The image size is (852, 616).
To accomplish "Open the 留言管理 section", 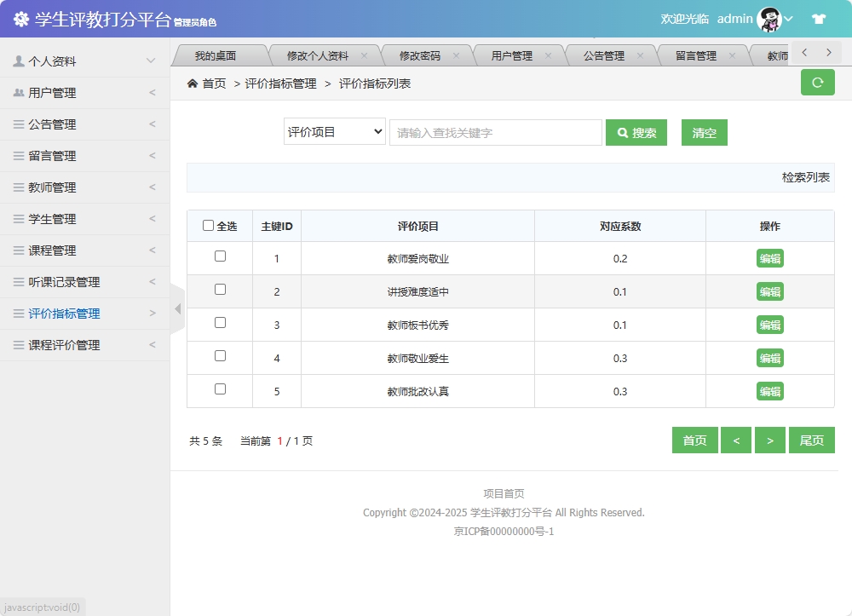I will coord(51,155).
